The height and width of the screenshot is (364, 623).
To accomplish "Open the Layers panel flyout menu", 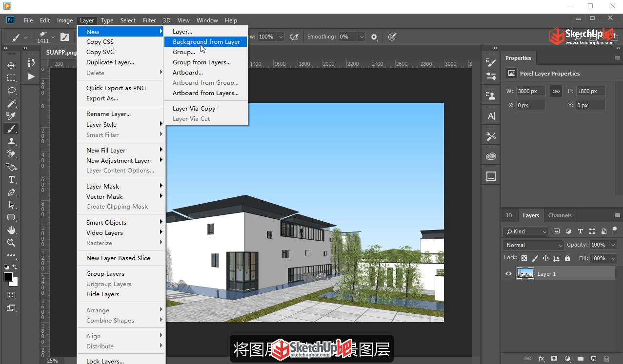I will tap(618, 215).
